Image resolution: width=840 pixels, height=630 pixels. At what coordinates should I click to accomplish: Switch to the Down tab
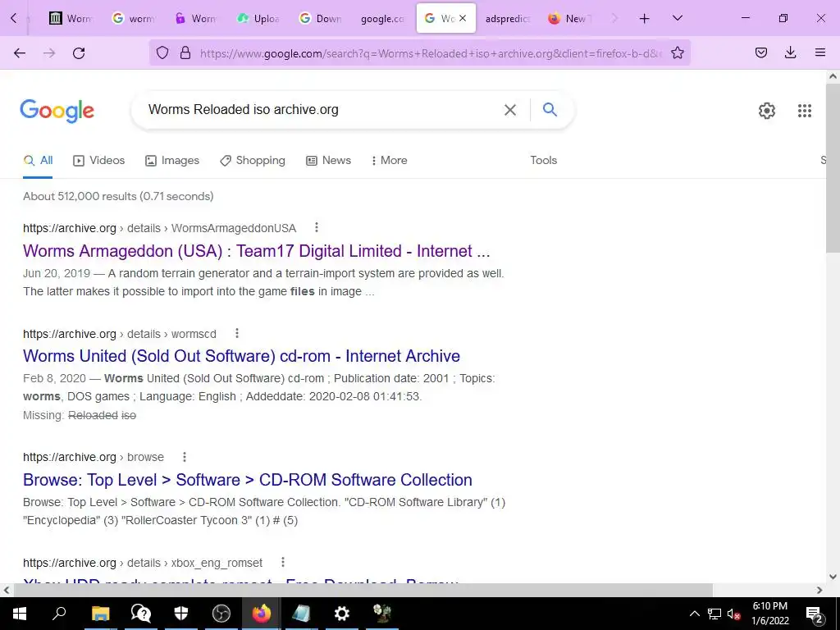click(x=321, y=18)
